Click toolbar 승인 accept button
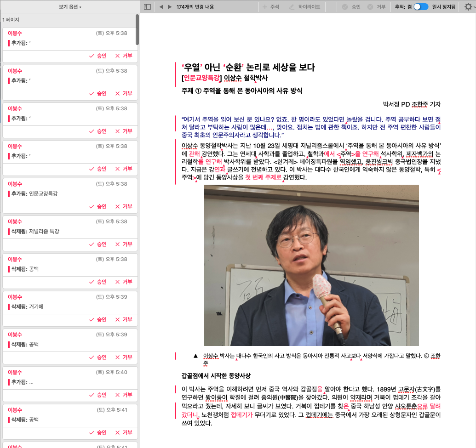 tap(351, 7)
